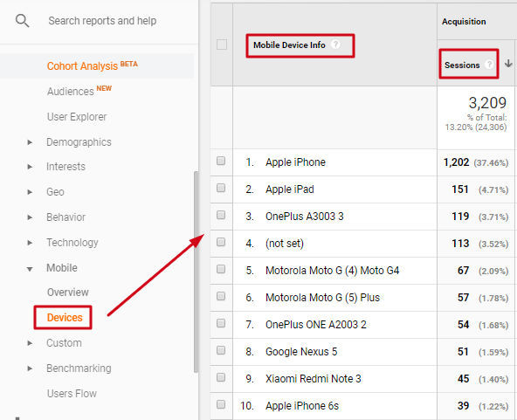Click the Apple iPhone device link
Screen dimensions: 517x420
(x=295, y=162)
